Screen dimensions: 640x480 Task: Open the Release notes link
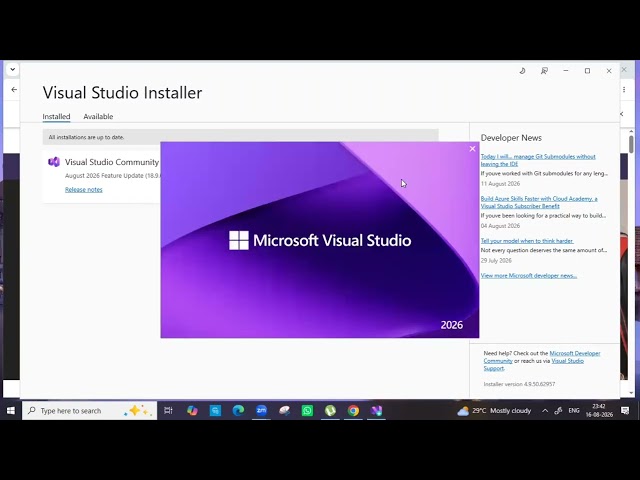84,189
